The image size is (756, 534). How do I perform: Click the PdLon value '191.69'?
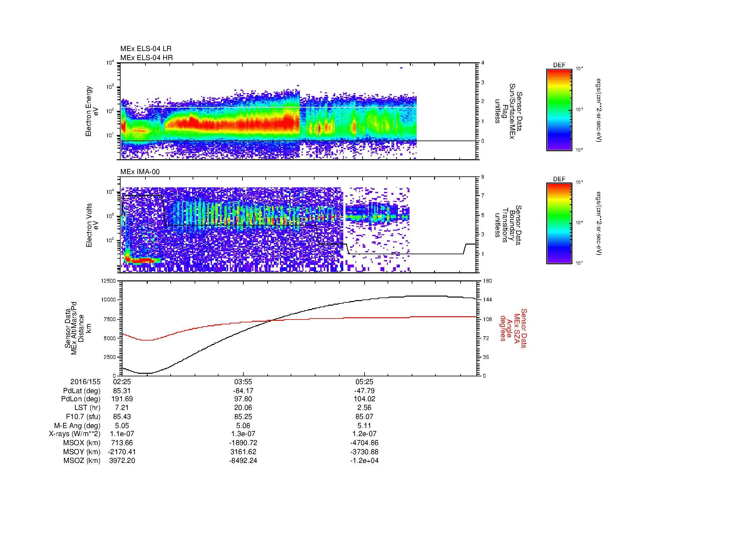click(x=122, y=399)
